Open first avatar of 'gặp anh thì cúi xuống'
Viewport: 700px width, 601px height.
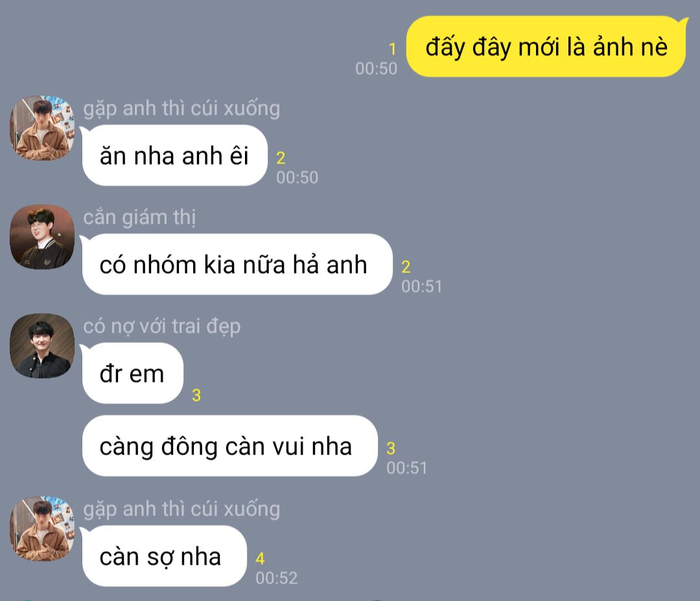click(x=42, y=128)
